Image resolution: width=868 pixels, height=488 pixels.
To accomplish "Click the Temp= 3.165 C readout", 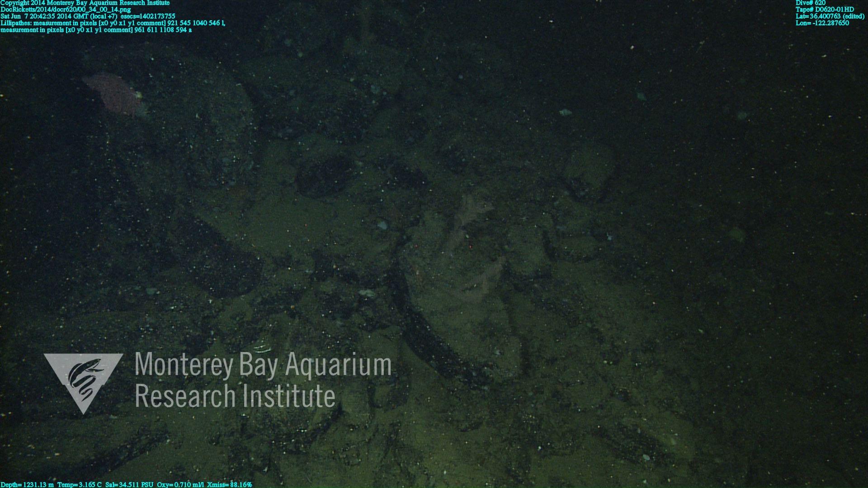I will [x=79, y=484].
